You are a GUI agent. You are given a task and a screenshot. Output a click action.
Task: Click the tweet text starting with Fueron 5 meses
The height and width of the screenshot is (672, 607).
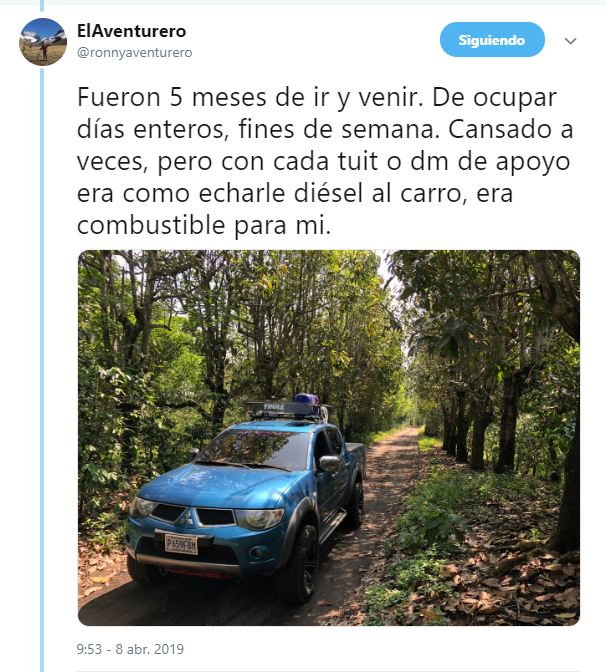(325, 161)
